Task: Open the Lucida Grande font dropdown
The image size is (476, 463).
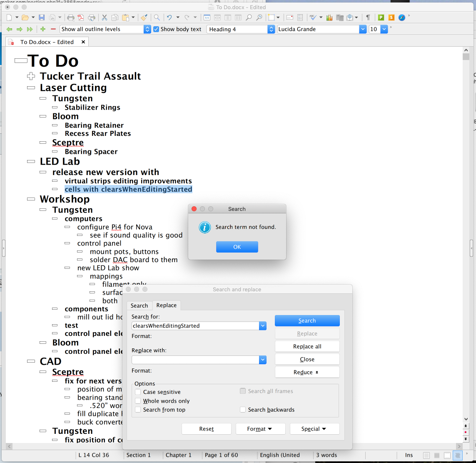Action: pos(362,29)
